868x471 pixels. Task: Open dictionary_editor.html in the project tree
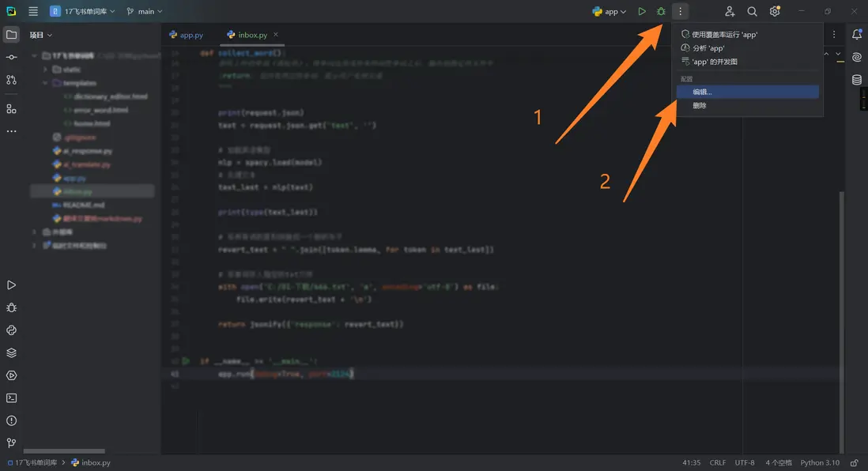pyautogui.click(x=106, y=96)
